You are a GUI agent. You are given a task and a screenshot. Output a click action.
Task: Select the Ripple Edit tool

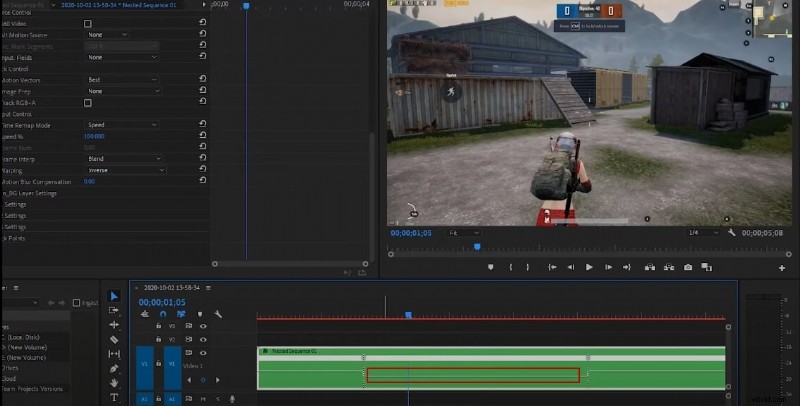(114, 324)
